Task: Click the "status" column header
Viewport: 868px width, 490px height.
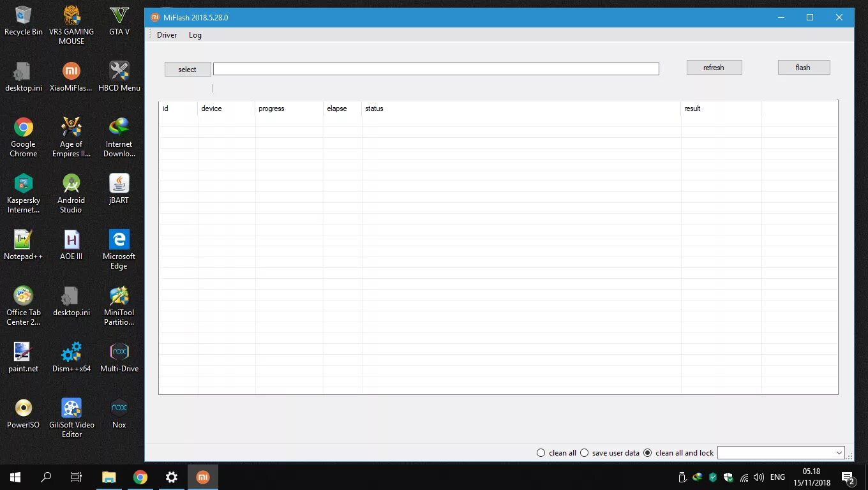Action: tap(521, 108)
